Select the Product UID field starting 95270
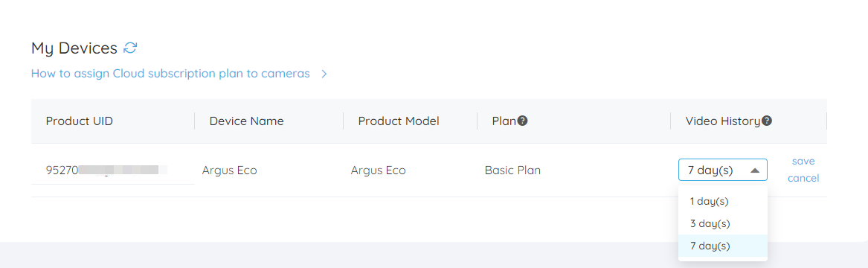This screenshot has width=868, height=268. coord(113,170)
